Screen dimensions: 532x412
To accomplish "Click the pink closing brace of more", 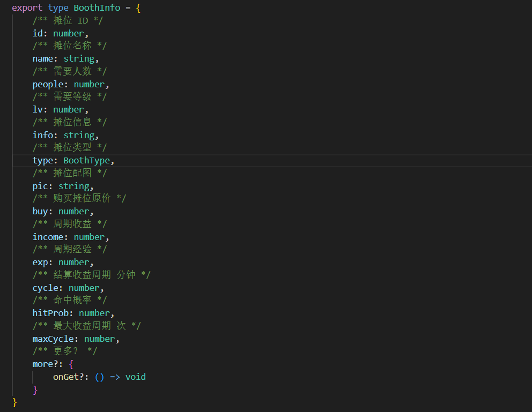I will (x=35, y=390).
